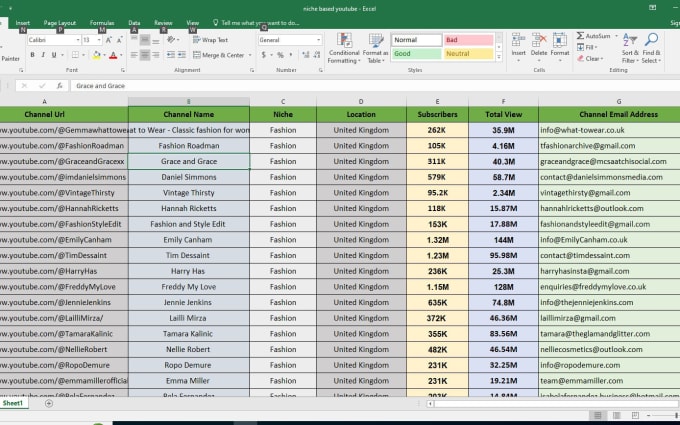
Task: Toggle Bold formatting
Action: pyautogui.click(x=32, y=55)
